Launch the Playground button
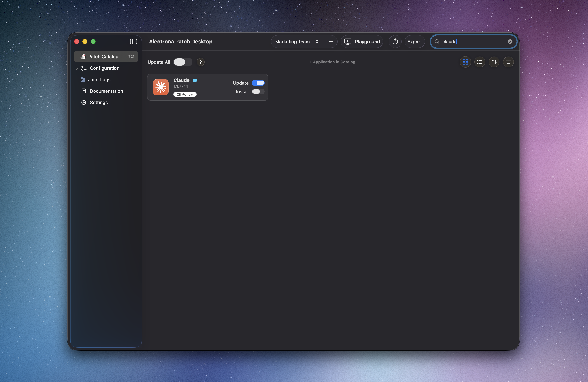 pos(362,42)
